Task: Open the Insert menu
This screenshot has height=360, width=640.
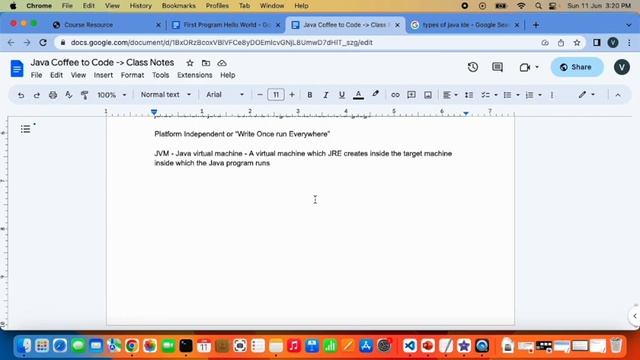Action: pyautogui.click(x=103, y=75)
